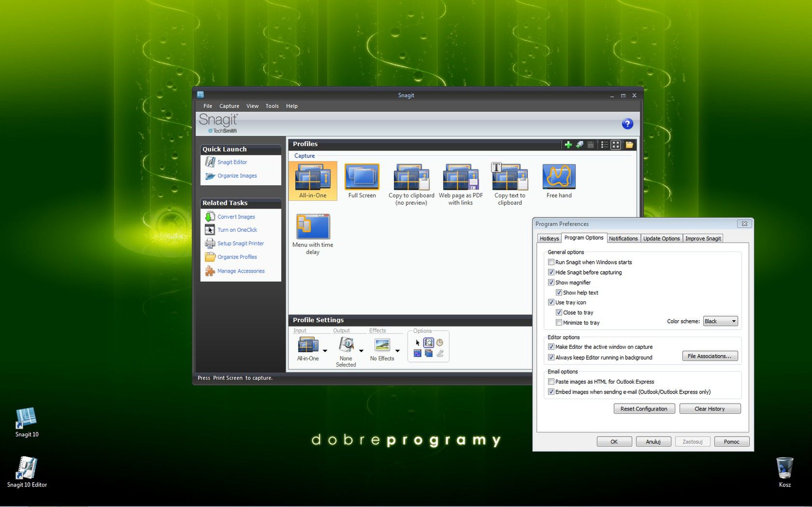
Task: Click add profile wizard icon with stacked pages
Action: coord(579,145)
